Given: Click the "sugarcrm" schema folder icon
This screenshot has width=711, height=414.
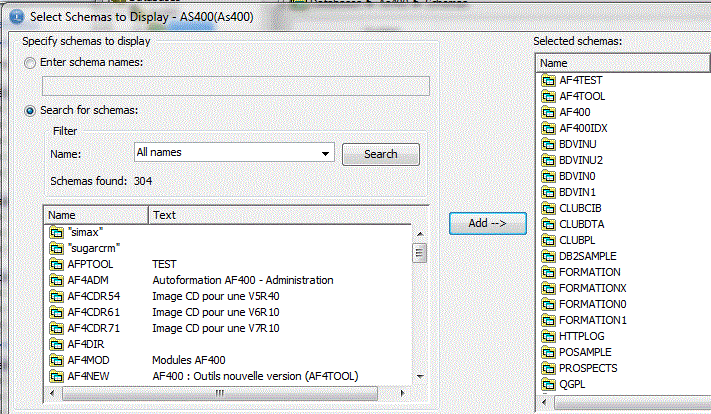Looking at the screenshot, I should pos(56,248).
